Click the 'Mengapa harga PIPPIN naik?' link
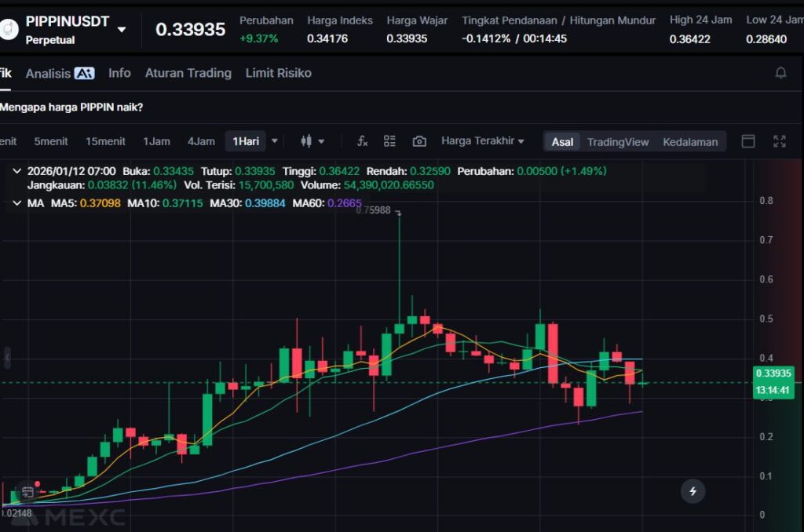Screen dimensions: 804x532 coord(72,107)
